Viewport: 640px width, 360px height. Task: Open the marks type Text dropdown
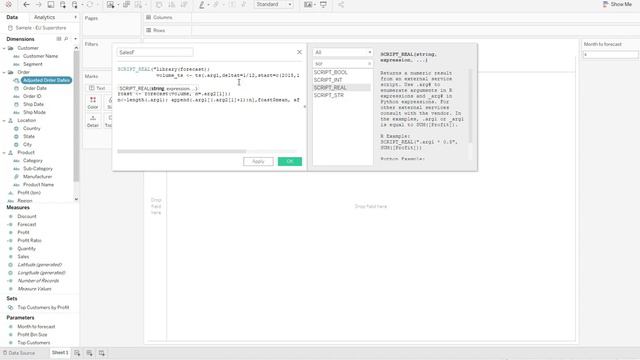coord(98,88)
